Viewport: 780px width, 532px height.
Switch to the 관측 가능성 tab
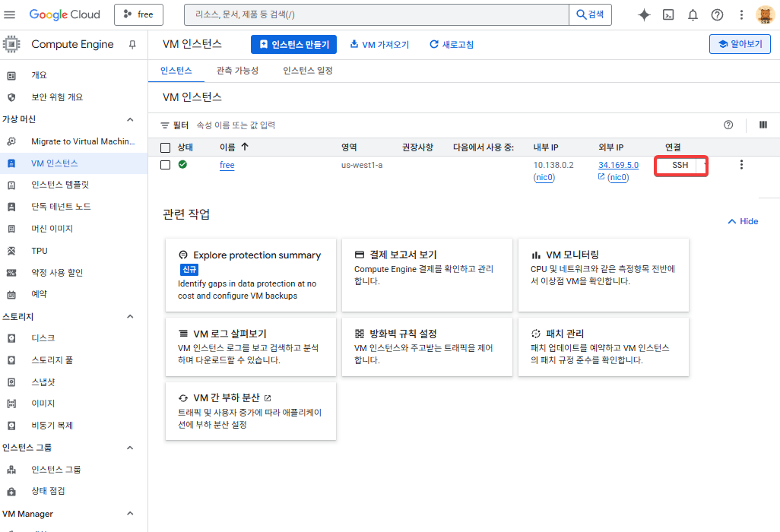tap(237, 71)
